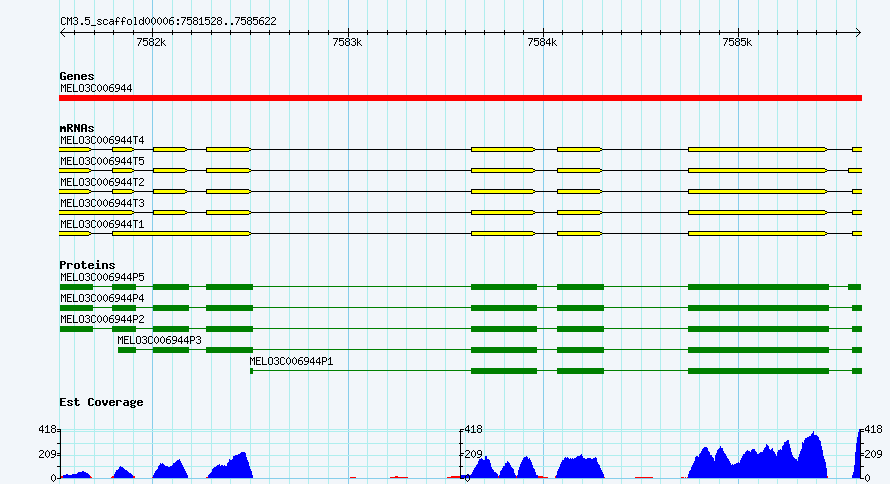Click the longest CDS block of MELO3C006944P3
This screenshot has height=484, width=890.
[758, 350]
